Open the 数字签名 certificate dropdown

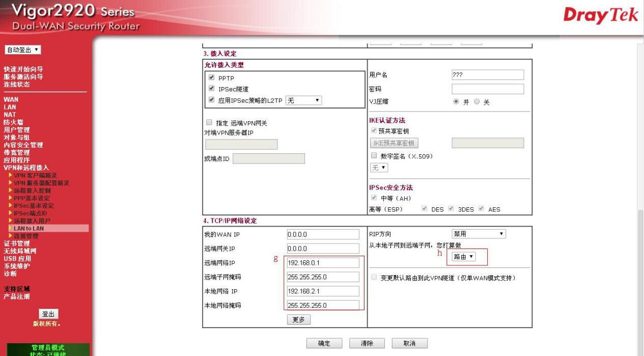[379, 168]
